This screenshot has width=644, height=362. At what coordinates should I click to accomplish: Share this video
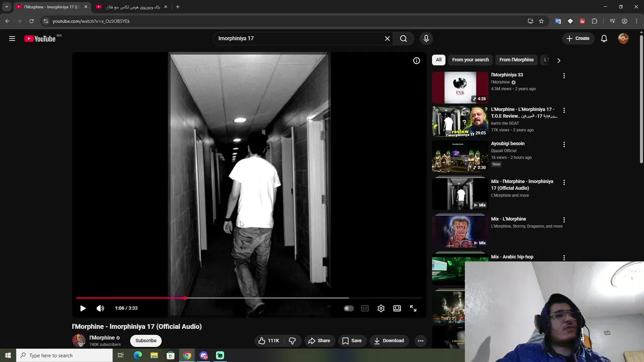click(x=319, y=341)
